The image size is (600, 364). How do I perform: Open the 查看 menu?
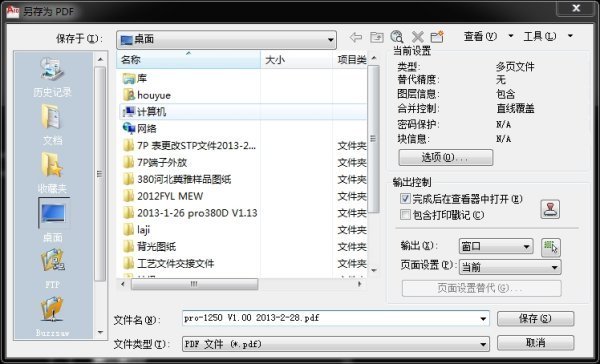click(x=488, y=36)
